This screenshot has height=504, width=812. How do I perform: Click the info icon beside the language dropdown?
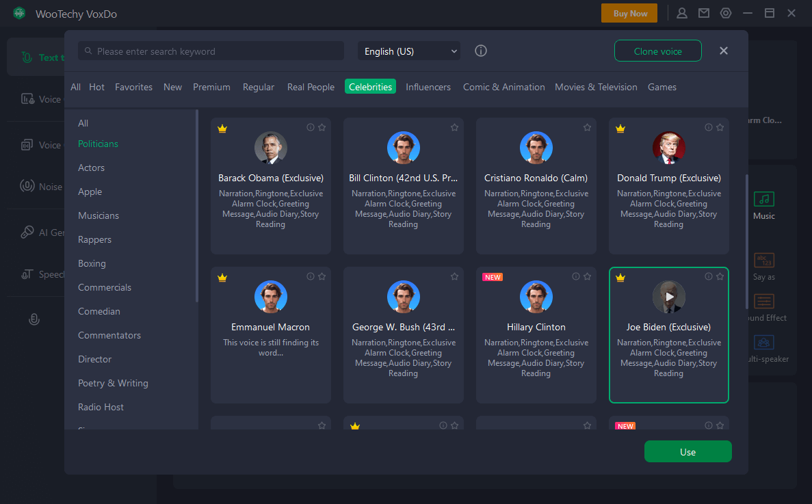(x=481, y=51)
